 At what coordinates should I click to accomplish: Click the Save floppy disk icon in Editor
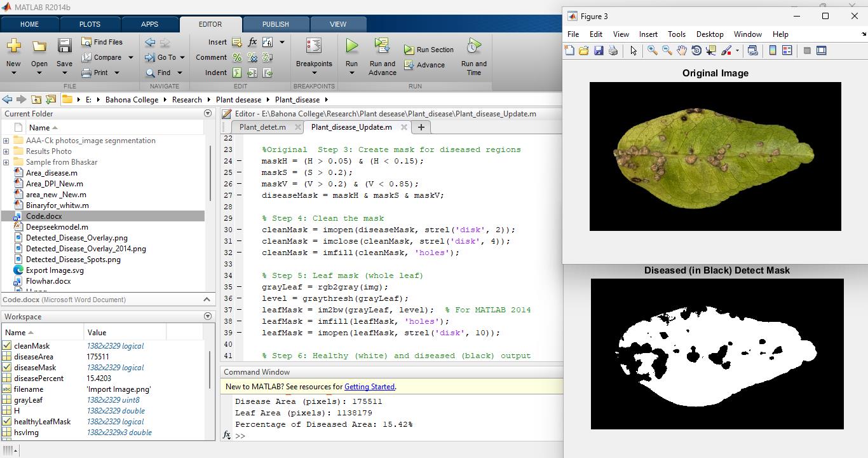point(64,46)
